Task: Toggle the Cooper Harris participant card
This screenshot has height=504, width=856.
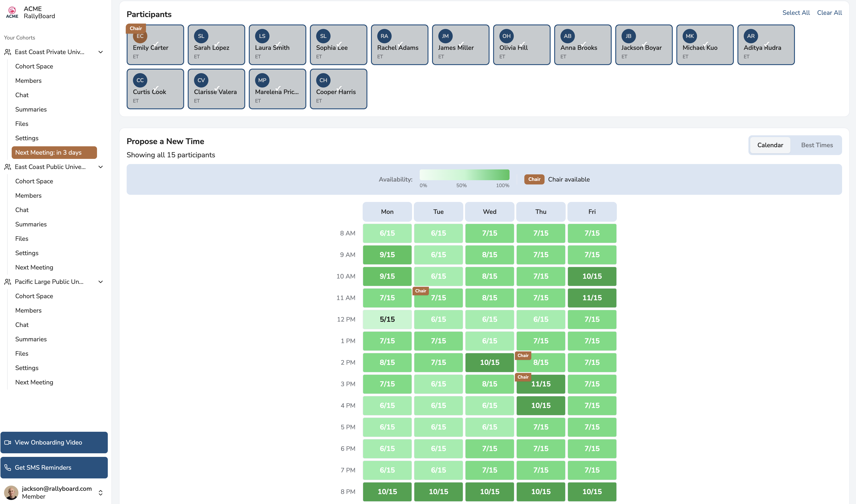Action: (x=338, y=89)
